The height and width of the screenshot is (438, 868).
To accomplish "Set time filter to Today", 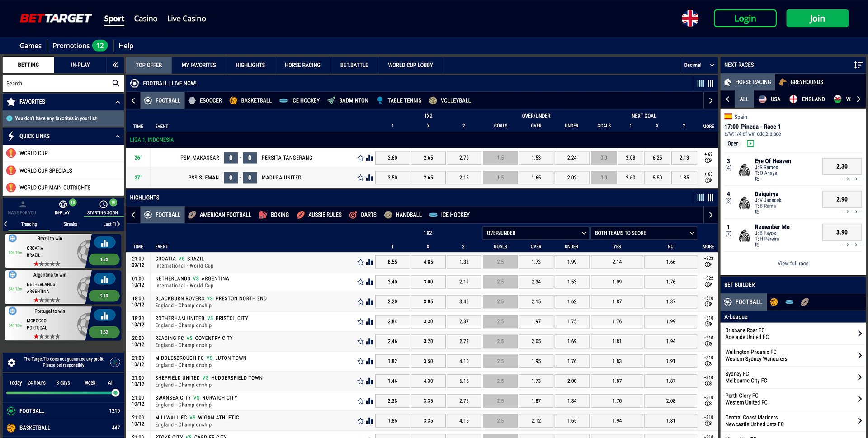I will point(15,383).
